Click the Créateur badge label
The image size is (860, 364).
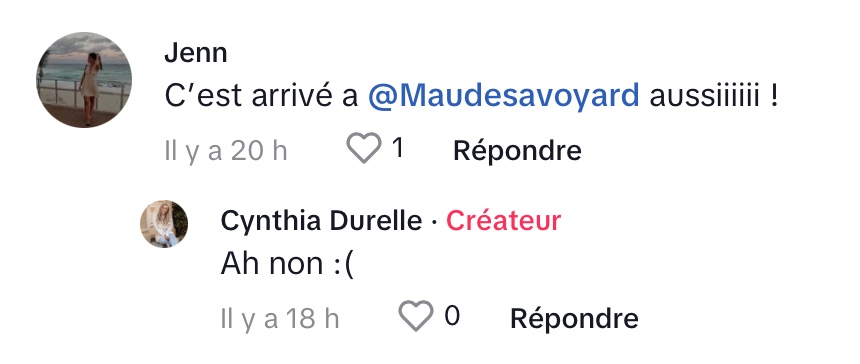tap(503, 221)
